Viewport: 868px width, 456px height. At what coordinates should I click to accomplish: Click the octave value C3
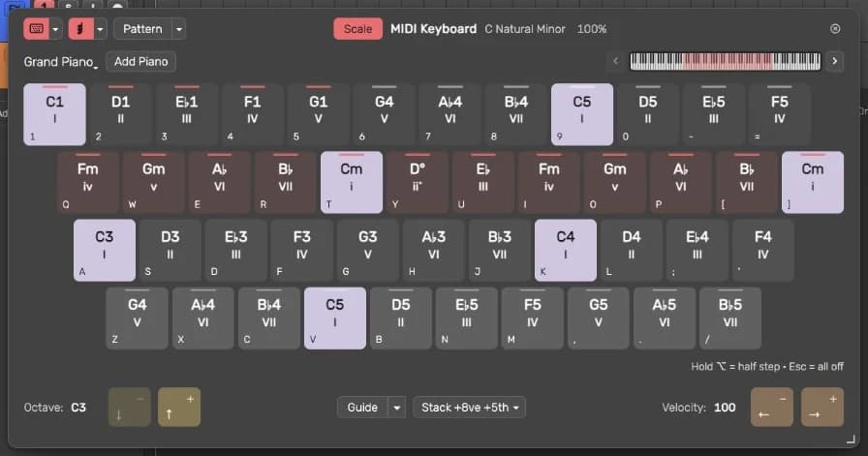(78, 408)
